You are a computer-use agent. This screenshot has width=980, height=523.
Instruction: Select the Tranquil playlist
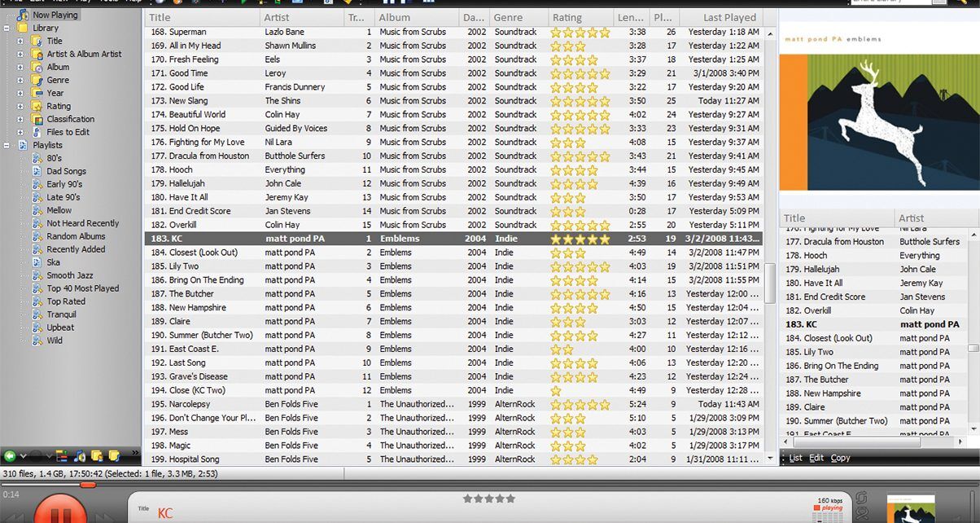[x=61, y=314]
